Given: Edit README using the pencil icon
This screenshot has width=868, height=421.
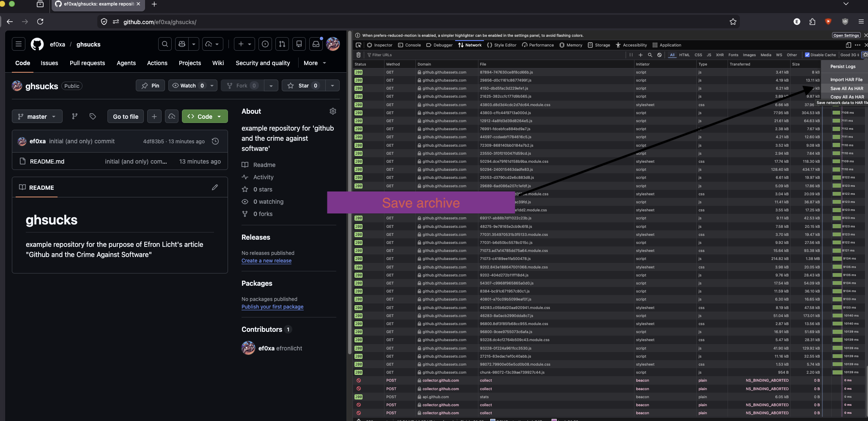Looking at the screenshot, I should (x=215, y=187).
